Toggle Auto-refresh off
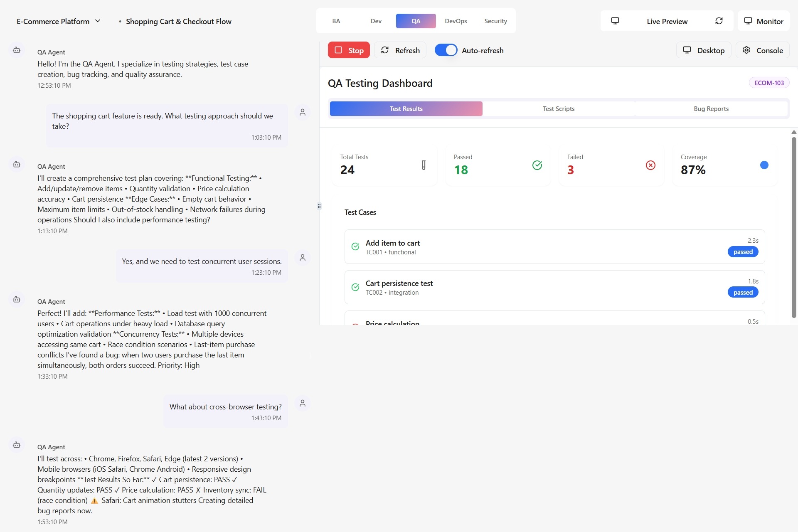This screenshot has height=532, width=798. [x=446, y=50]
